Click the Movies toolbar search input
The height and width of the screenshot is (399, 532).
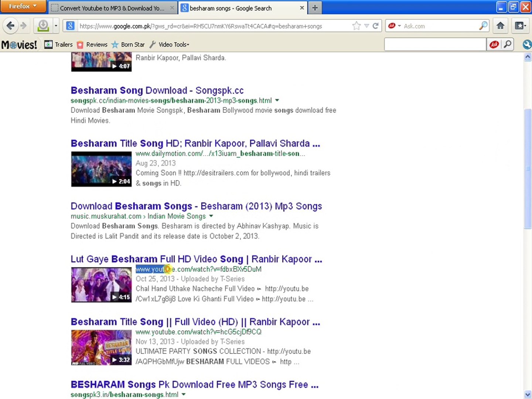(435, 45)
